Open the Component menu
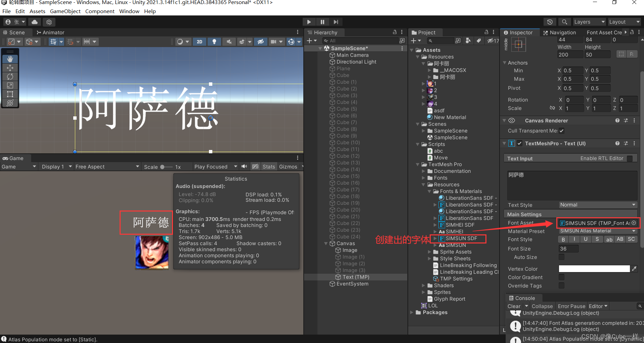Screen dimensions: 644x343 click(100, 11)
